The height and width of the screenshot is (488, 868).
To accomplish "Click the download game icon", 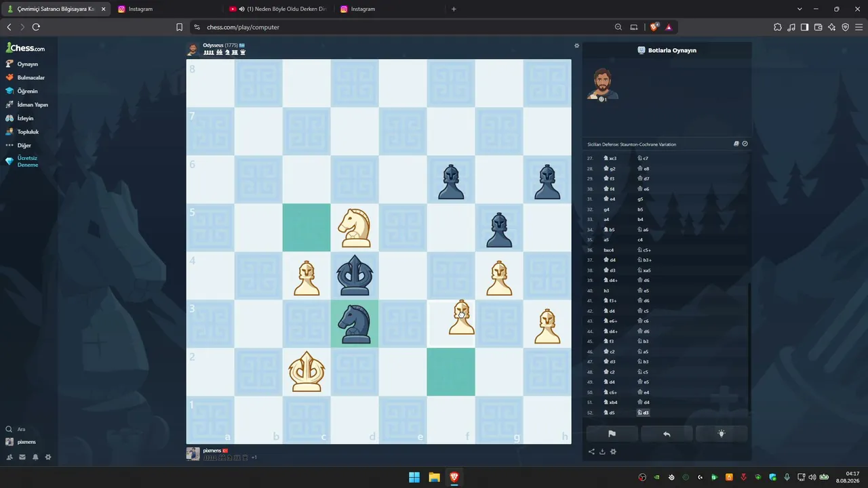I will click(x=602, y=452).
